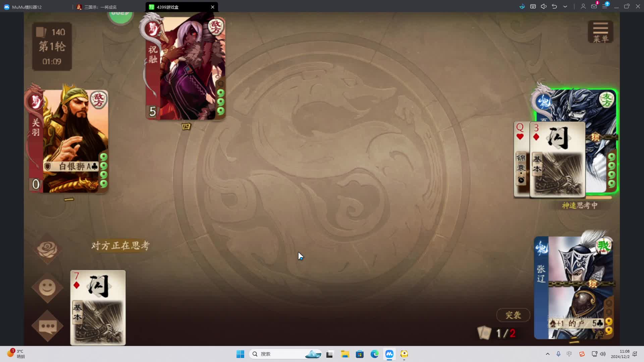Switch to MuMu模拟器12 home tab
Viewport: 644px width, 362px height.
[x=27, y=7]
